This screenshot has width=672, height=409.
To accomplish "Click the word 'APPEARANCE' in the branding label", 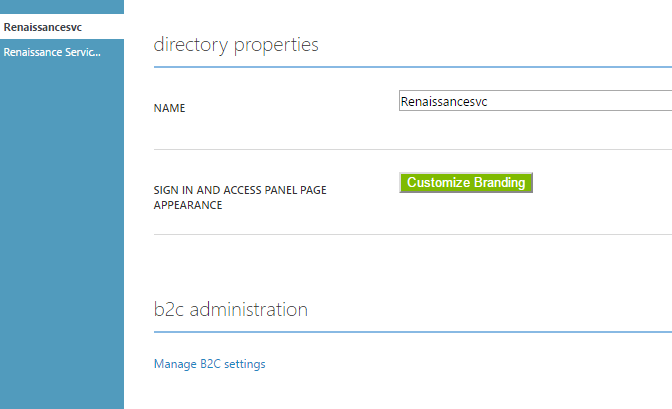I will (x=187, y=205).
